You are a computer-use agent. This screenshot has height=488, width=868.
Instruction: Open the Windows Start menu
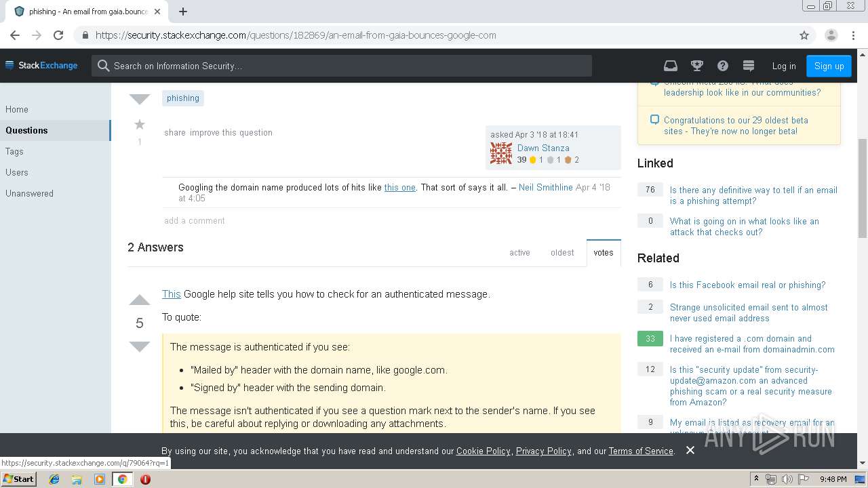click(x=19, y=479)
